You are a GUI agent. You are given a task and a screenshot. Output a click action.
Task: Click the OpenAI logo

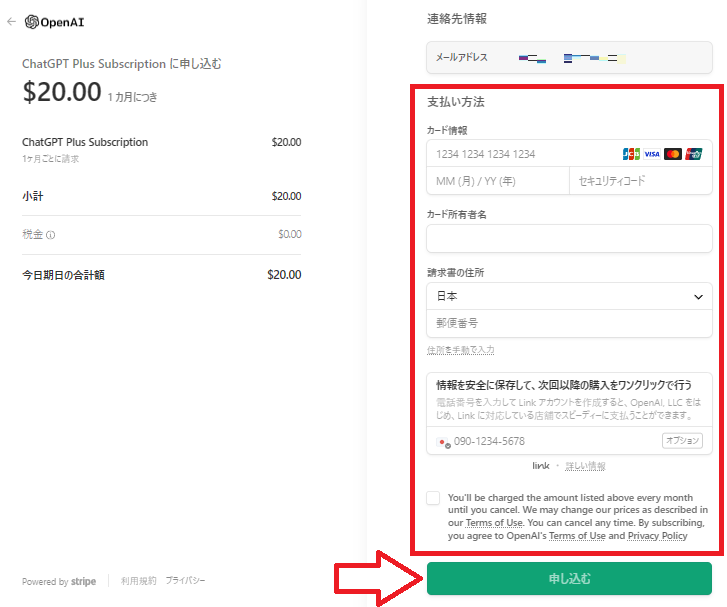pos(54,22)
